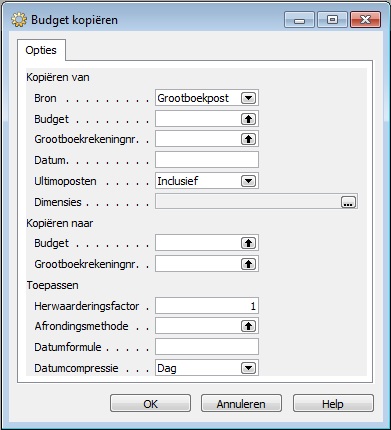The height and width of the screenshot is (430, 391).
Task: Open lookup for source Grootboekrekeningnr. field
Action: [248, 139]
